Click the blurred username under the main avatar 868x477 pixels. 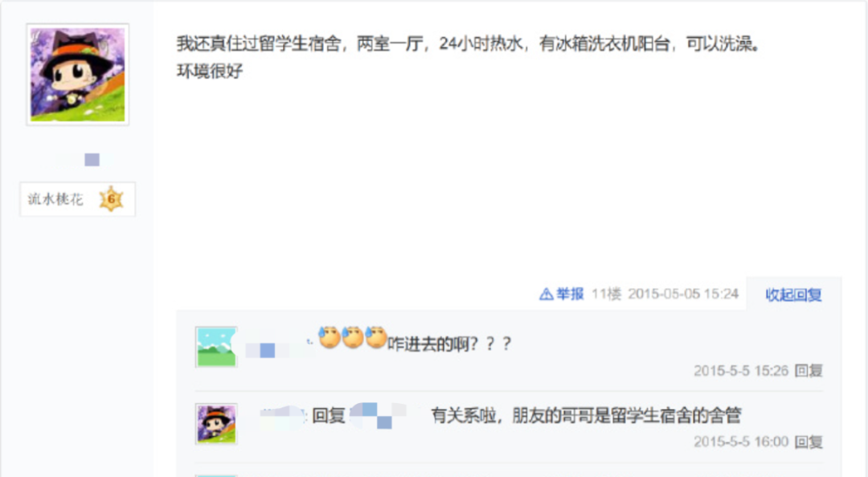pos(84,160)
